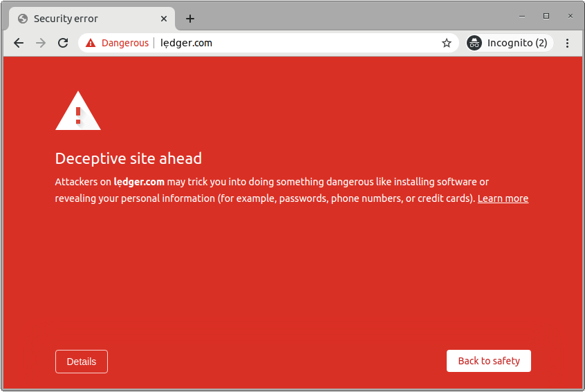
Task: Close the Security error tab
Action: (x=164, y=19)
